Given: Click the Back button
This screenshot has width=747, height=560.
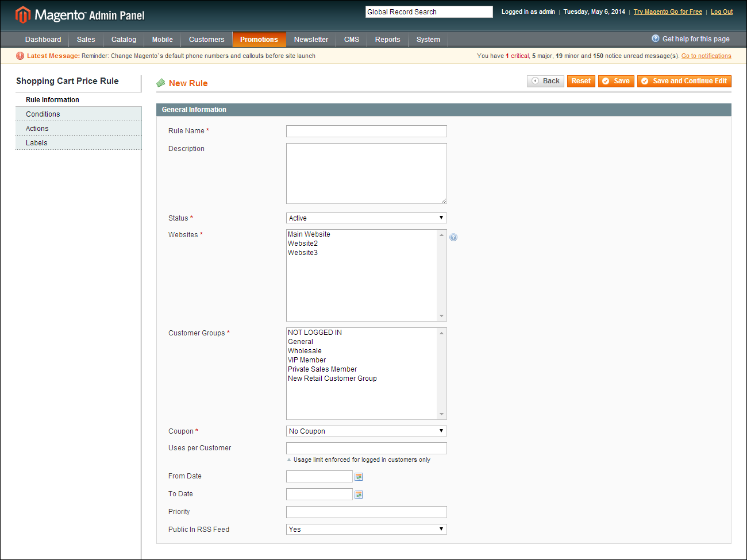Looking at the screenshot, I should (x=545, y=81).
